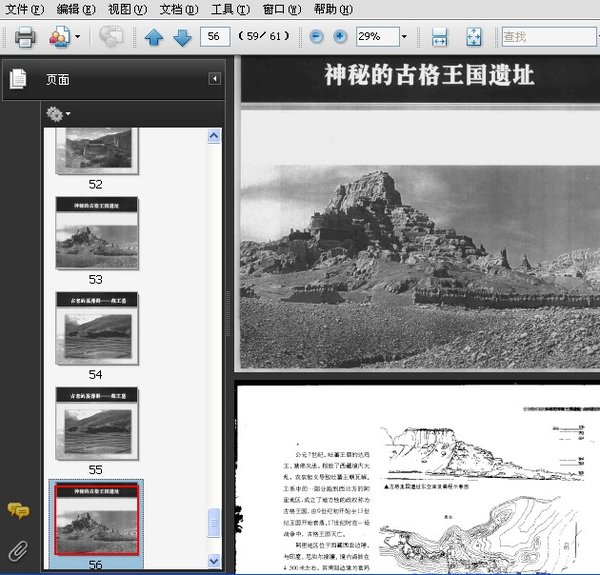Go to next page with down arrow
The width and height of the screenshot is (600, 575).
coord(182,38)
